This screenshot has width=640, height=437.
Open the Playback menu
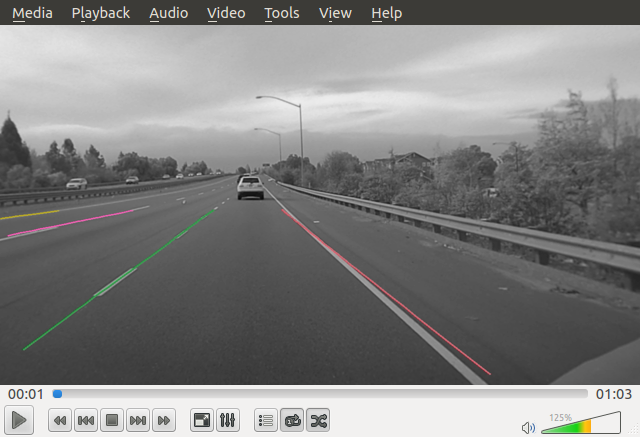point(100,13)
